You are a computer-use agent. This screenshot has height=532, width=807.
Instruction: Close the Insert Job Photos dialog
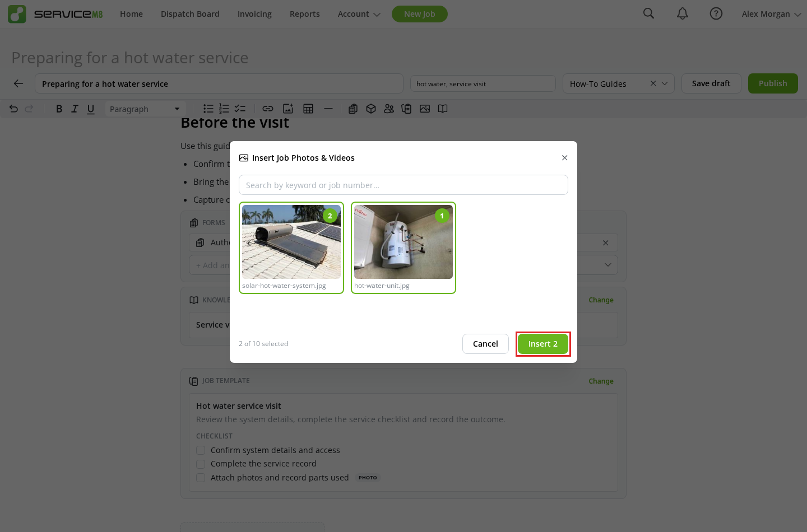pyautogui.click(x=564, y=158)
